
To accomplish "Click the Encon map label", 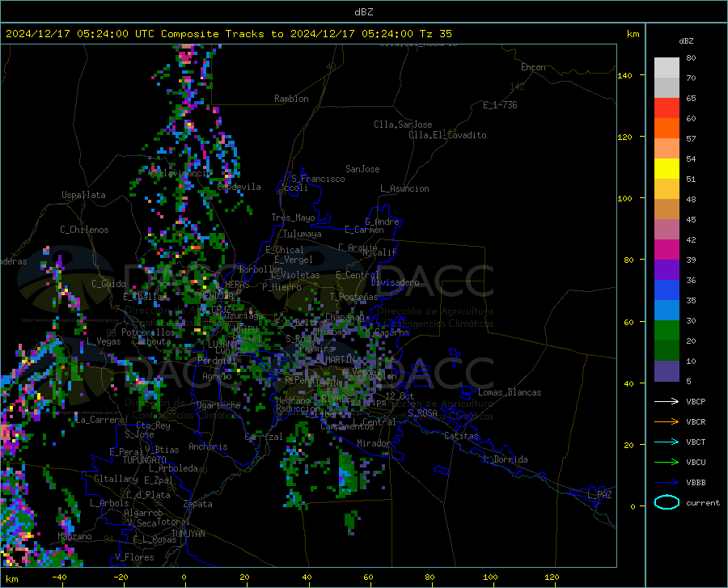I will (533, 67).
